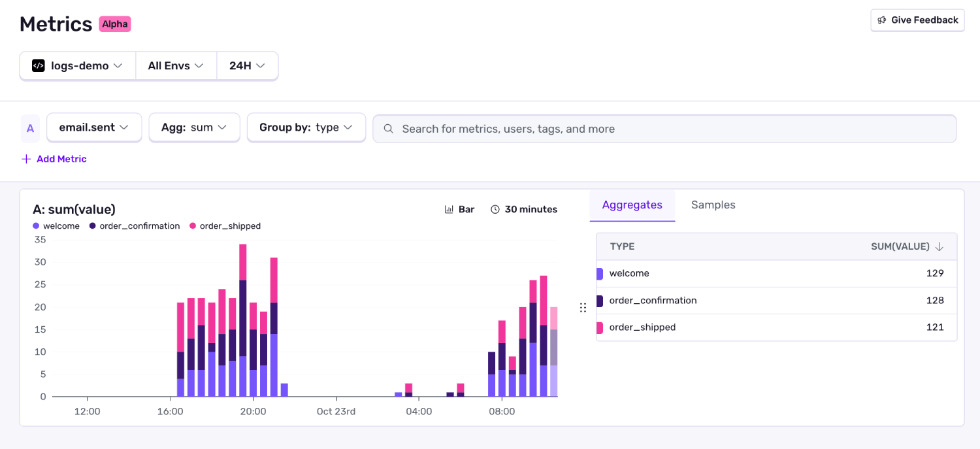
Task: Click the Add Metric link
Action: click(x=61, y=158)
